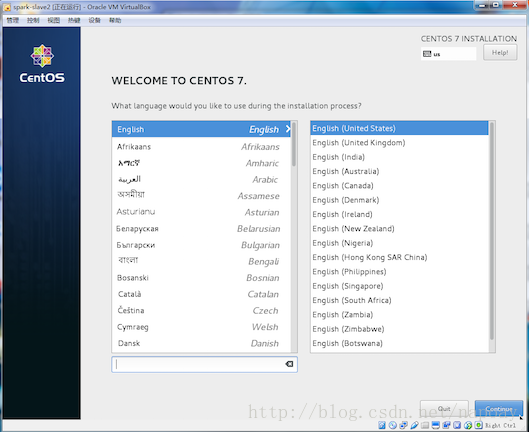The image size is (529, 432).
Task: Click the Continue button
Action: (x=499, y=409)
